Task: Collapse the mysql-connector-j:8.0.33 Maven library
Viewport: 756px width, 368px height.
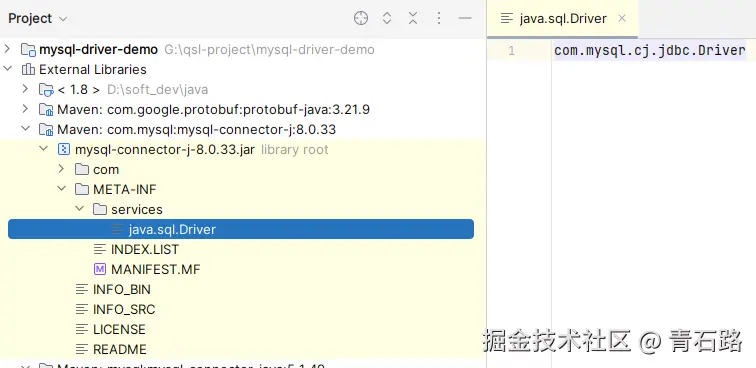Action: [x=25, y=129]
